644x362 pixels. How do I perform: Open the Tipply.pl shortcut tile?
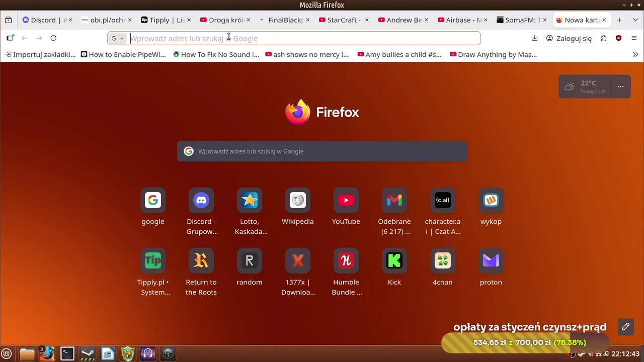click(153, 260)
